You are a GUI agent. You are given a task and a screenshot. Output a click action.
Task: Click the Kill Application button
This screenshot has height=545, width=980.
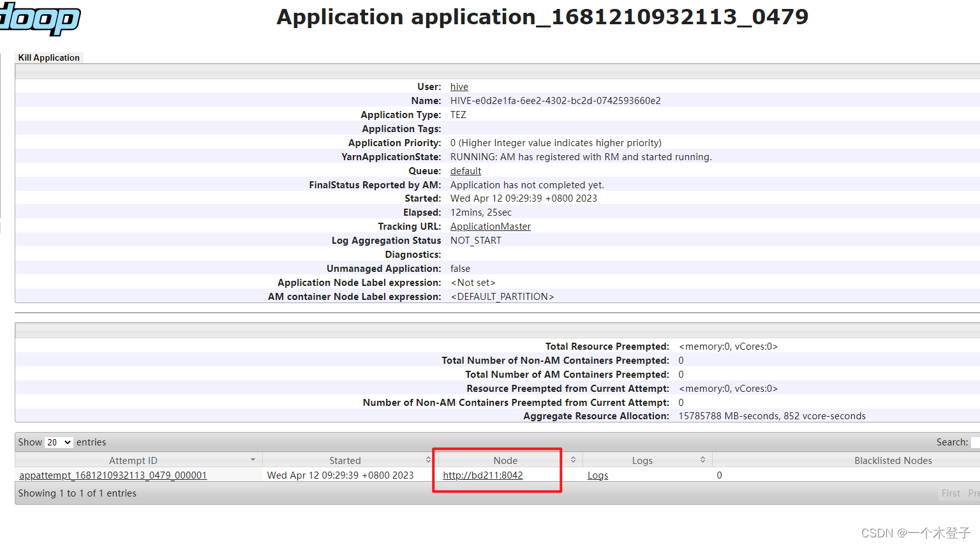click(x=49, y=57)
